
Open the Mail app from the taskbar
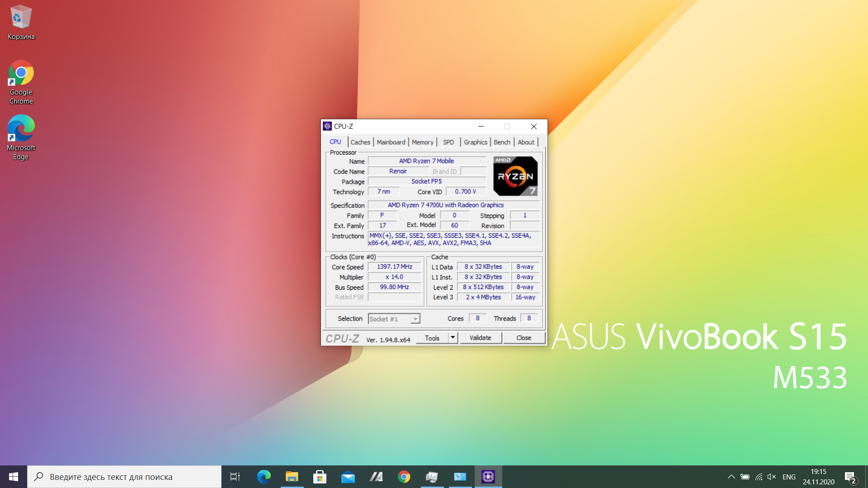[348, 477]
